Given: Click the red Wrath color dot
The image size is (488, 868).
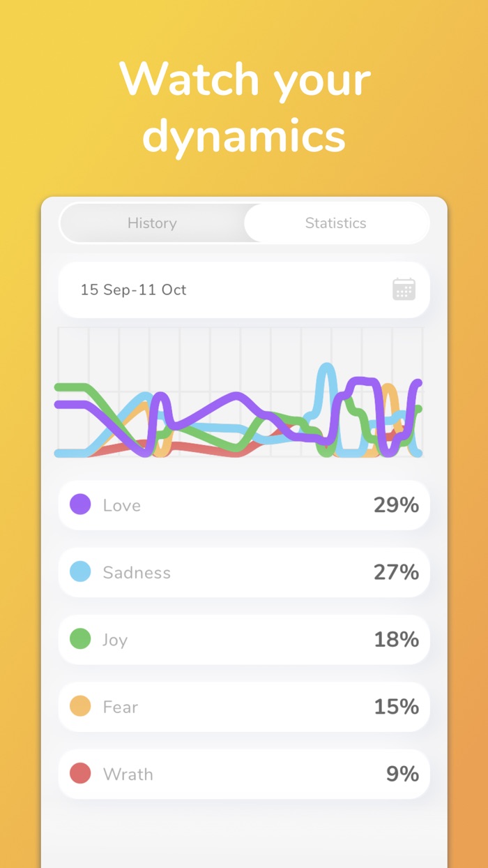Looking at the screenshot, I should point(81,774).
